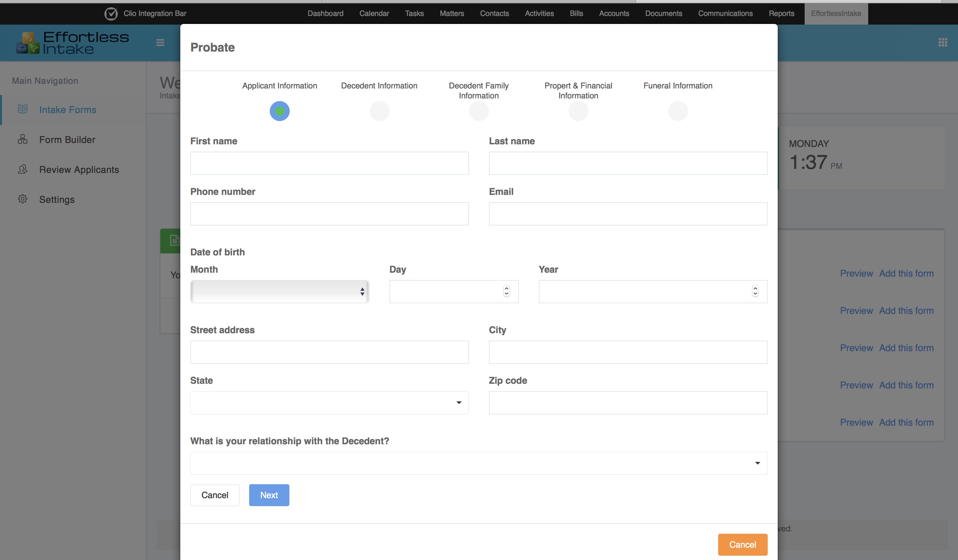Click the Effortless Intake logo

[x=73, y=43]
